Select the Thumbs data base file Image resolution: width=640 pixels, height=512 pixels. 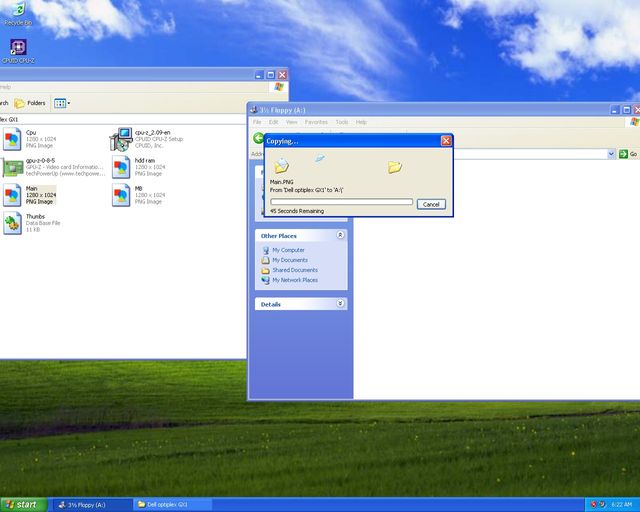point(32,223)
